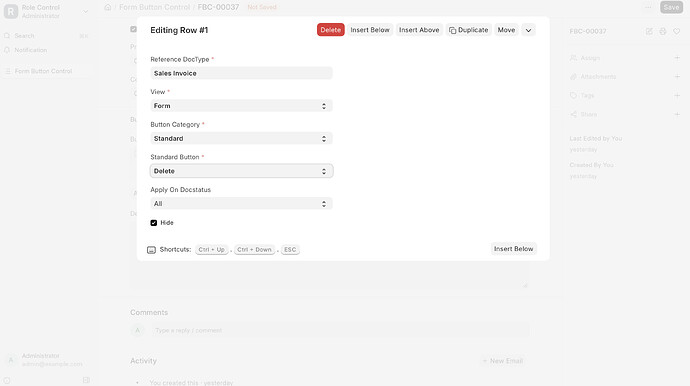The image size is (690, 386).
Task: Add an attachment with the plus
Action: tap(677, 77)
